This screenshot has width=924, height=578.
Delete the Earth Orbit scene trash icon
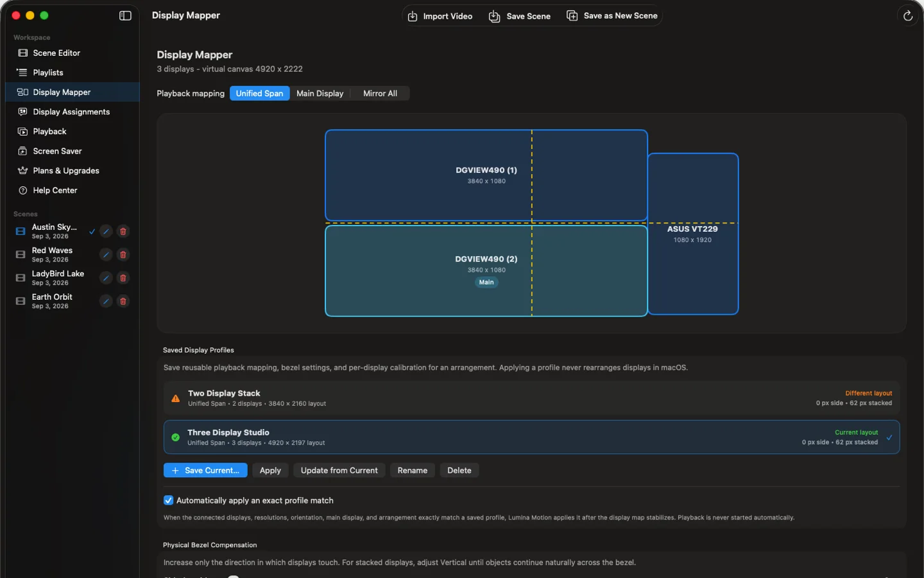click(x=123, y=301)
